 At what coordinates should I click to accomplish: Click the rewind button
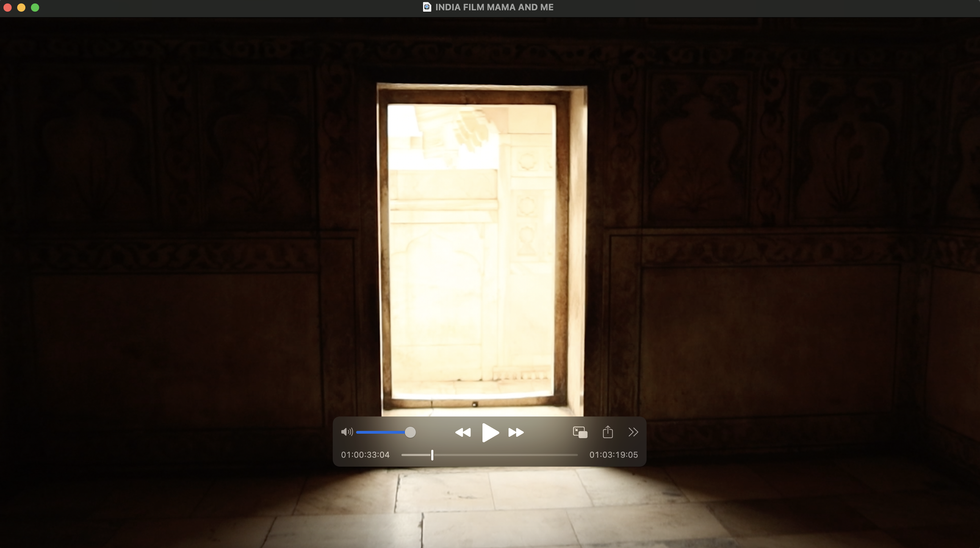coord(463,432)
